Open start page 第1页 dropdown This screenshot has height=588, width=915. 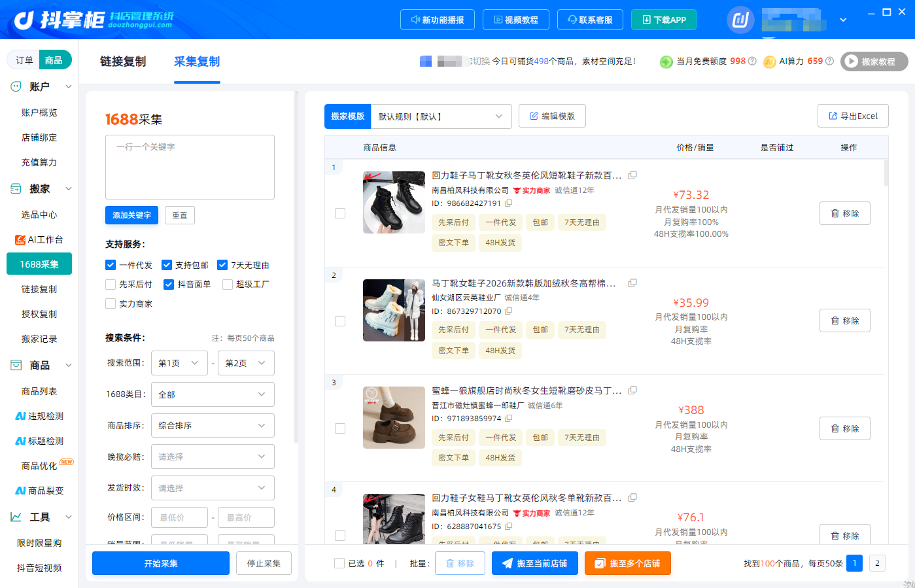point(179,363)
